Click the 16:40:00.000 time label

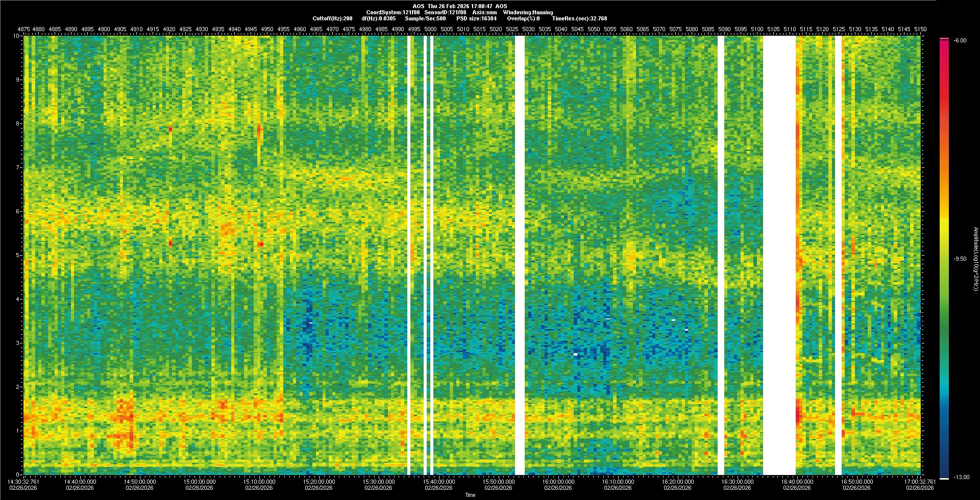click(x=797, y=481)
